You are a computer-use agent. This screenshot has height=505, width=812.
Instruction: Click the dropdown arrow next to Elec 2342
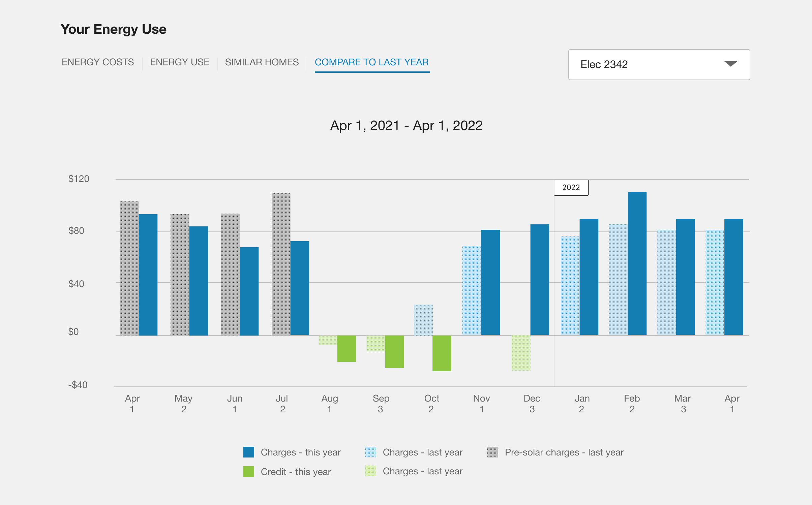point(730,64)
